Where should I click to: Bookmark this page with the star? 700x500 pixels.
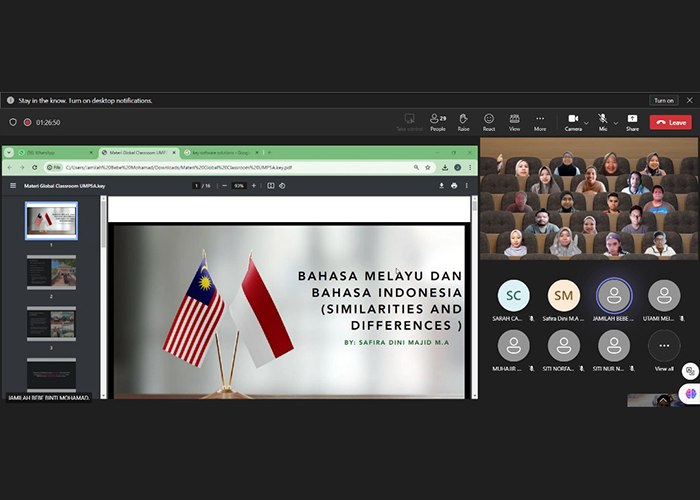click(428, 167)
